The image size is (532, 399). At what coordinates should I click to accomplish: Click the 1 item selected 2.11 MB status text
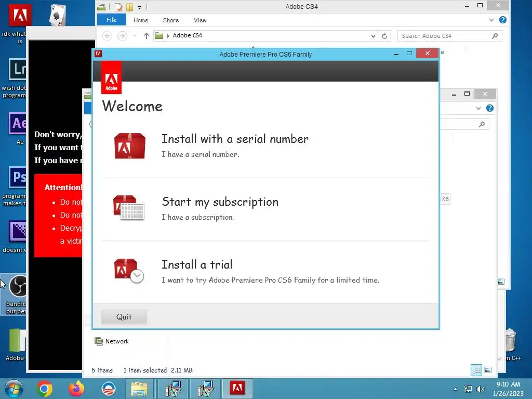[158, 370]
